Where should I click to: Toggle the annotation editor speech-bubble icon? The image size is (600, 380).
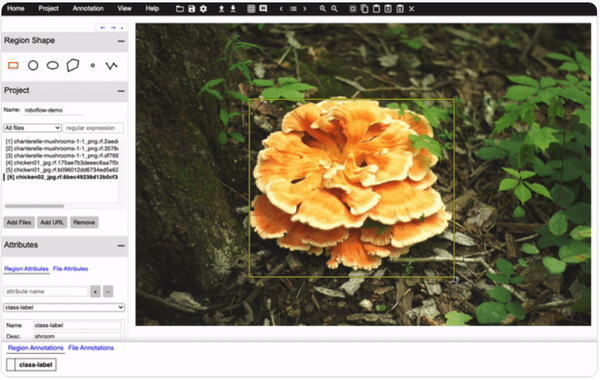pos(263,8)
